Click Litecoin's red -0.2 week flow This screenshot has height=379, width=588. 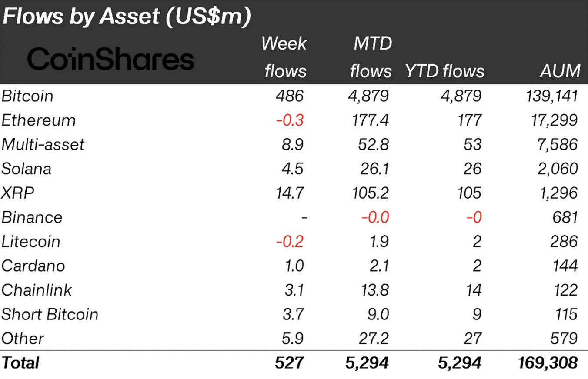coord(289,241)
